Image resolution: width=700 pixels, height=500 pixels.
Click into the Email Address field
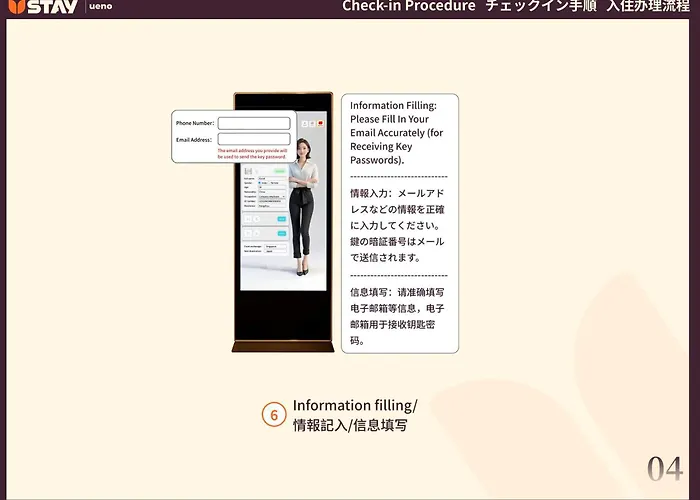[253, 140]
